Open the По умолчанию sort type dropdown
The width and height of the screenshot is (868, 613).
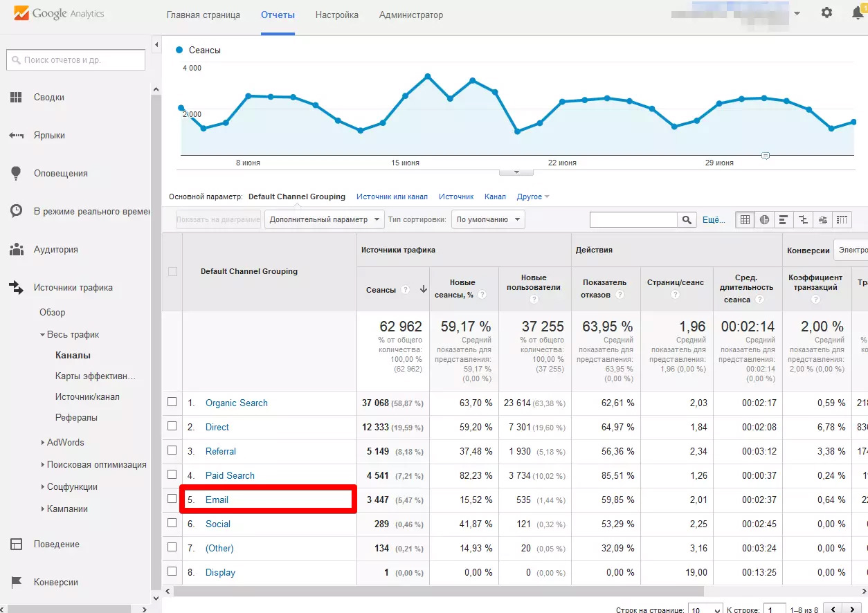tap(487, 219)
